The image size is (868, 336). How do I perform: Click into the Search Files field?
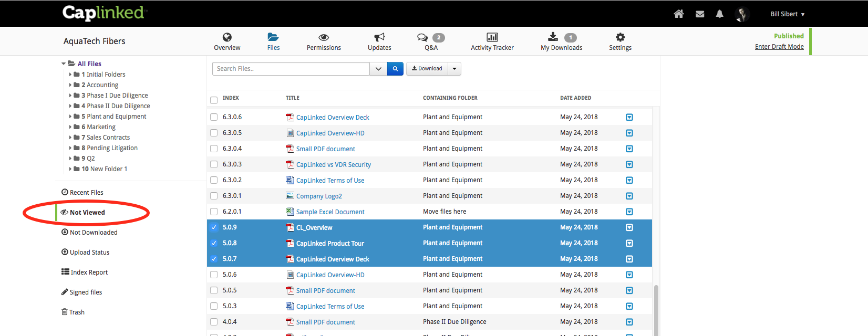coord(291,69)
